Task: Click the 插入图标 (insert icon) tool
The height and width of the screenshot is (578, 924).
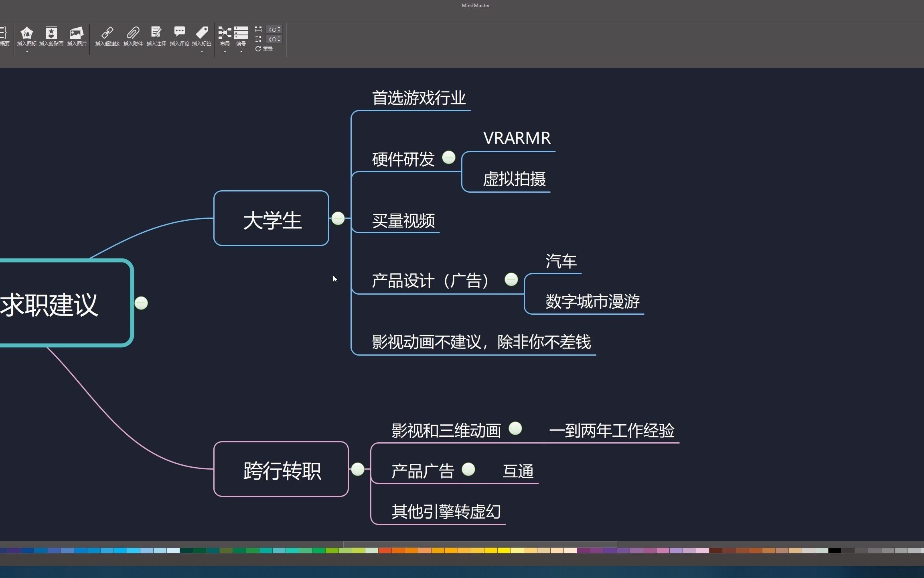Action: pyautogui.click(x=27, y=36)
